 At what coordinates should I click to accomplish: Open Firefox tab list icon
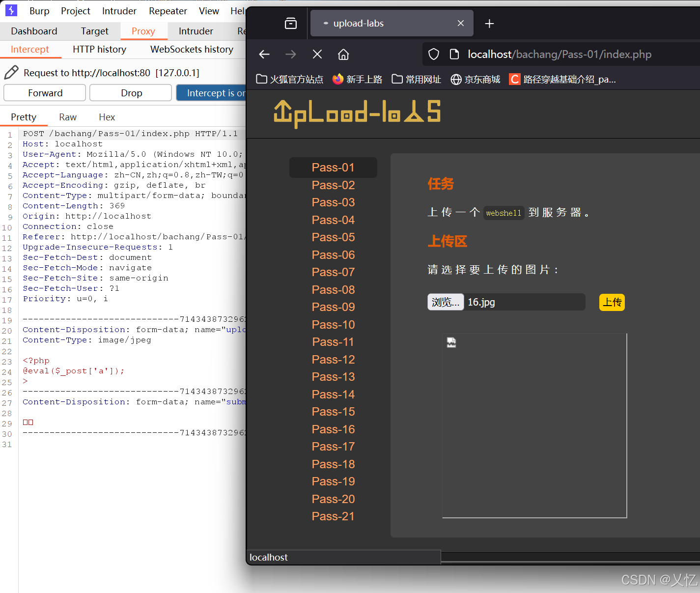pos(291,23)
